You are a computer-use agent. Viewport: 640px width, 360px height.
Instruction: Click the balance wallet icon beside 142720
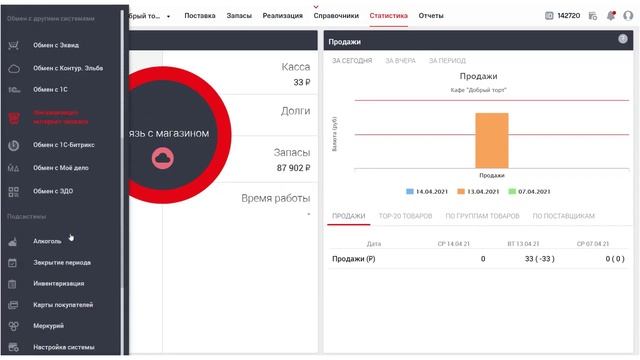549,16
